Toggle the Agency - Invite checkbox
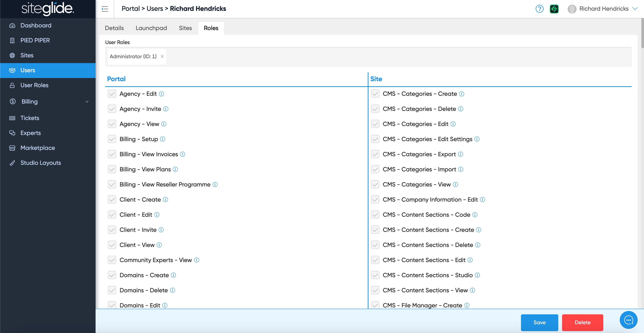 click(112, 109)
